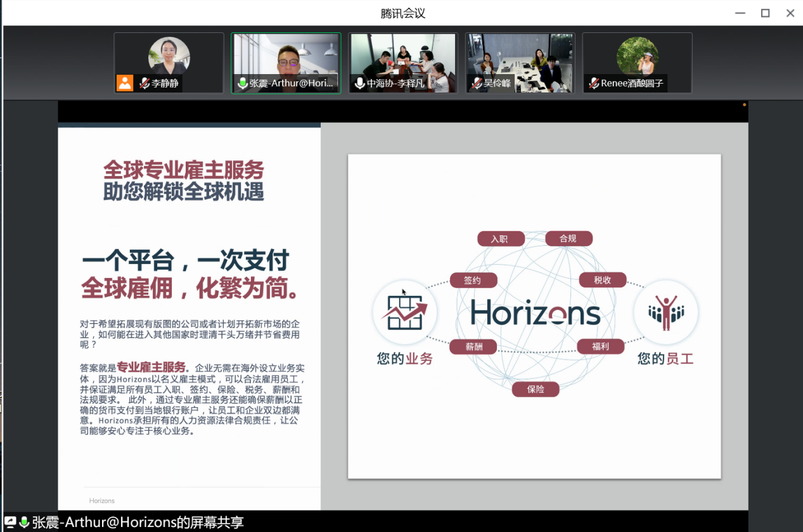Screen dimensions: 803x532
Task: Click the bold red text 专业雇主服务。
Action: (154, 367)
